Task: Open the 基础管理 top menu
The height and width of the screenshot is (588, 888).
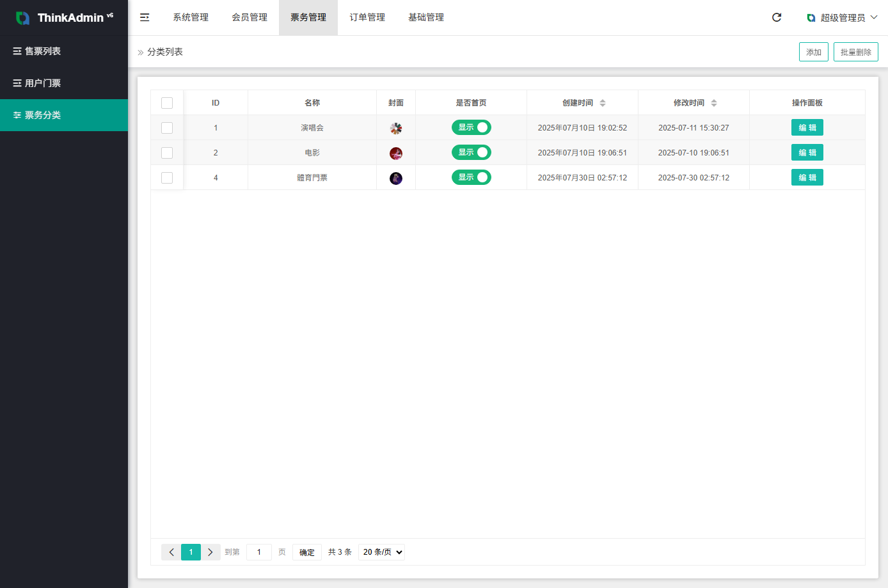Action: tap(426, 17)
